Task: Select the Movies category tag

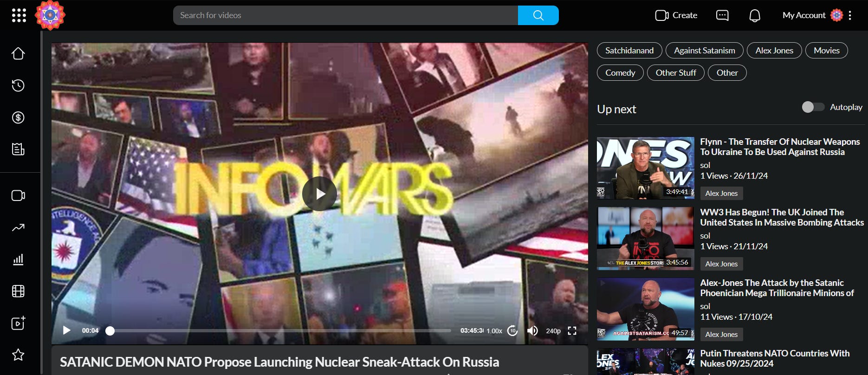Action: (x=827, y=51)
